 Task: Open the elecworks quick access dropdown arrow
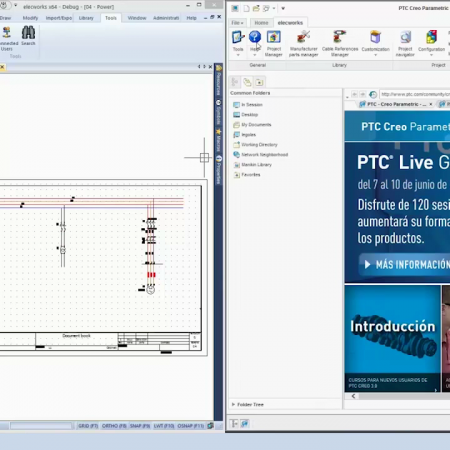(x=15, y=5)
